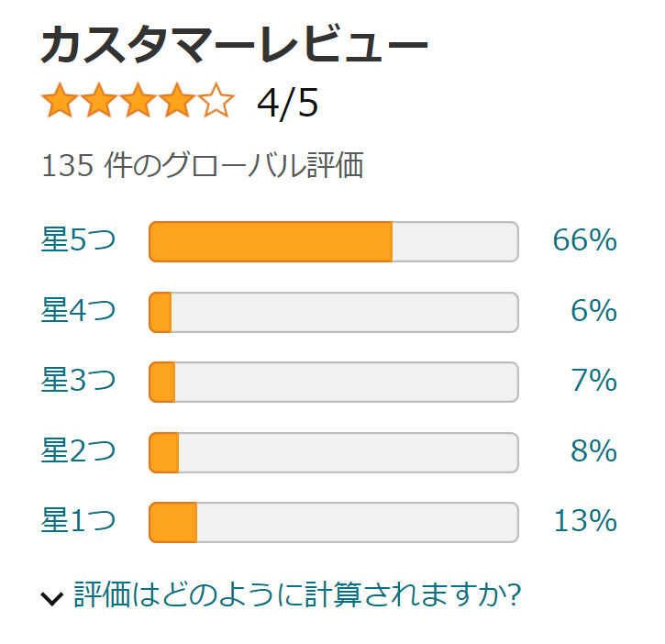Open the 星4つ reviews link

78,311
